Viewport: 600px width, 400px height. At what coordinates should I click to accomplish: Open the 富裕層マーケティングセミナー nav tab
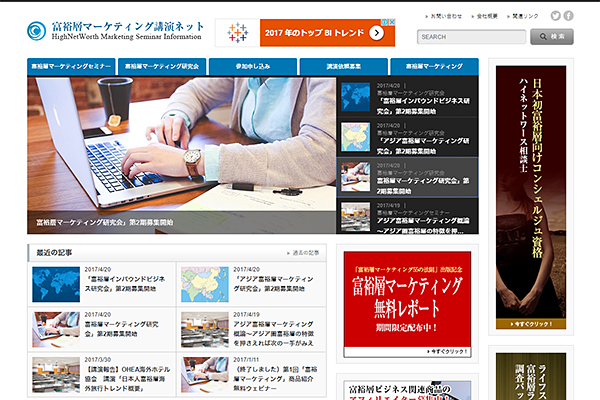pos(71,66)
